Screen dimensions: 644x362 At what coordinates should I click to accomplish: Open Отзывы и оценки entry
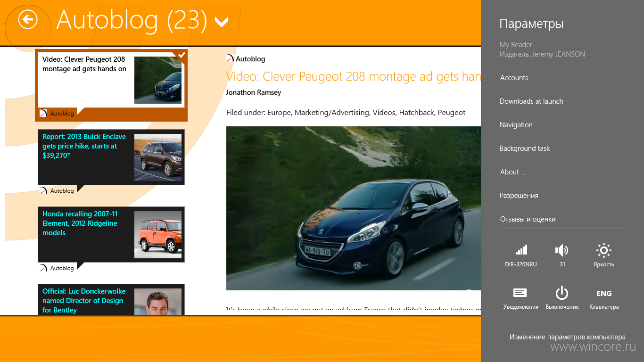click(x=528, y=219)
